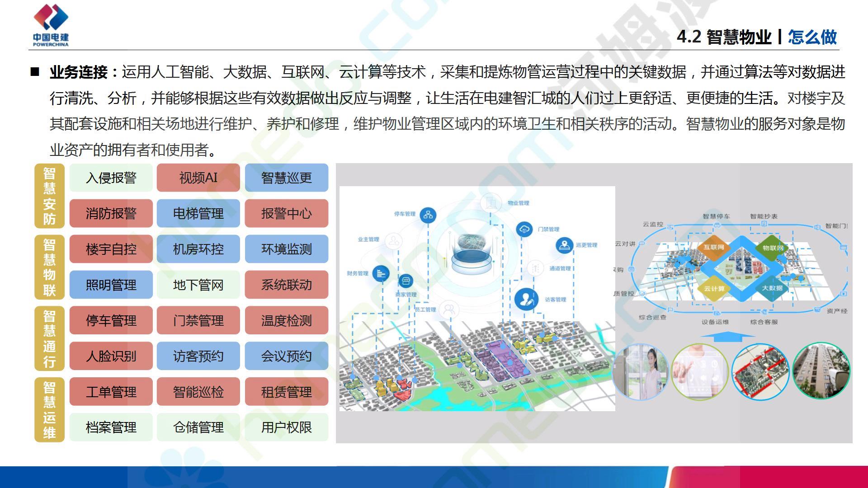
Task: Click the 人脸识别 button
Action: 111,356
